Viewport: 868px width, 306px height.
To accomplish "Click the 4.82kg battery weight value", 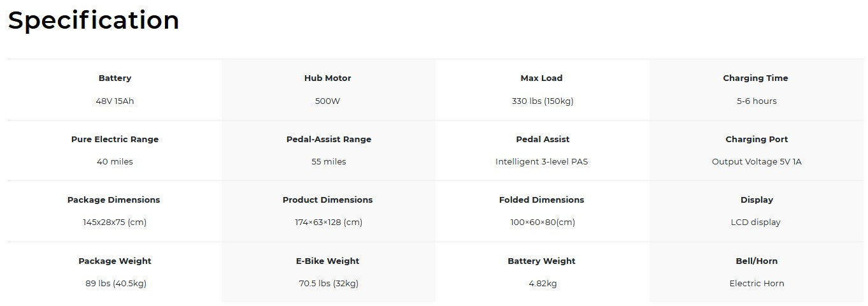I will click(543, 284).
